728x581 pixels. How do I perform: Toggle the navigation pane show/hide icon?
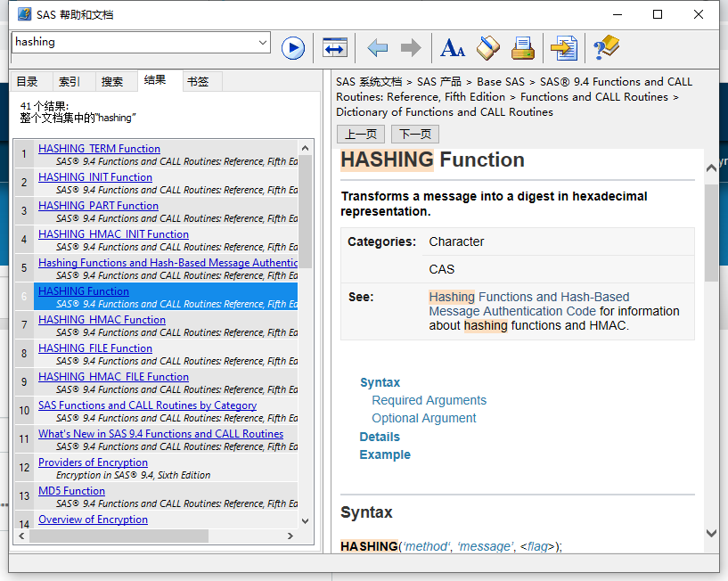(335, 48)
